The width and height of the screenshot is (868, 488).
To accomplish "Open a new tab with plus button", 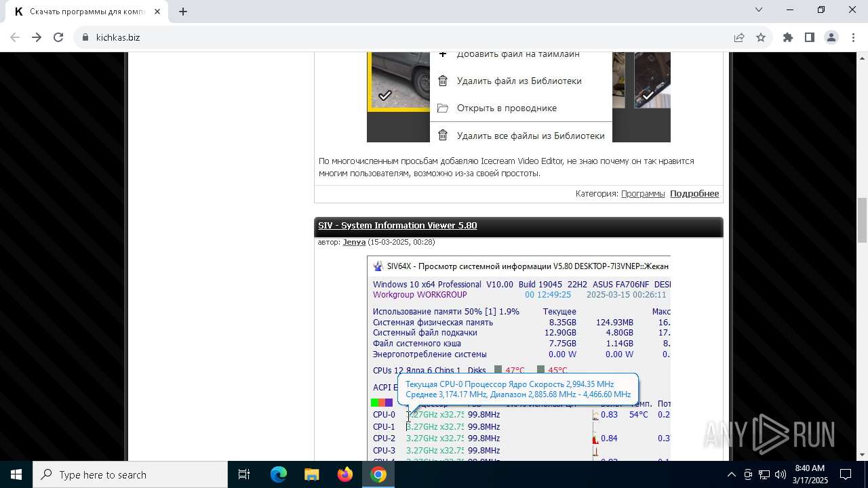I will click(183, 12).
